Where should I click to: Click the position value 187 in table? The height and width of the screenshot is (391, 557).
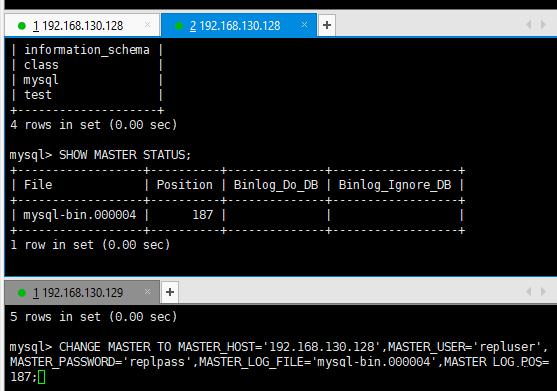tap(202, 215)
